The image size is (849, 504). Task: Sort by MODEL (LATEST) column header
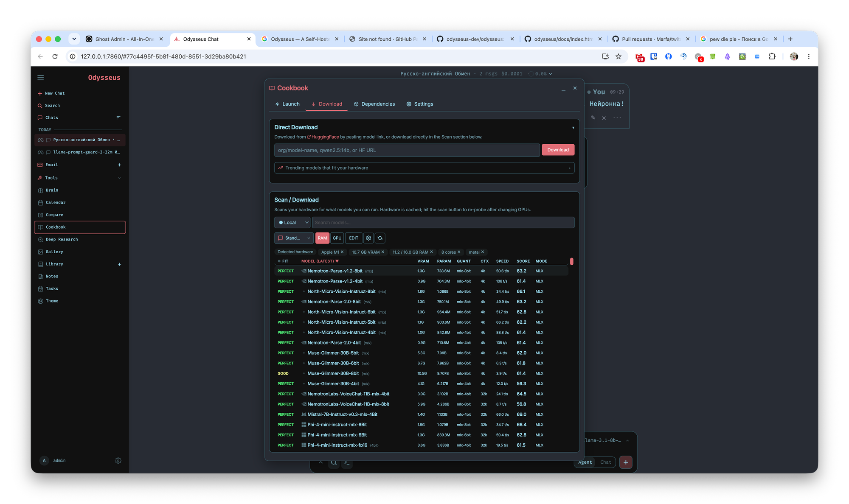[320, 261]
